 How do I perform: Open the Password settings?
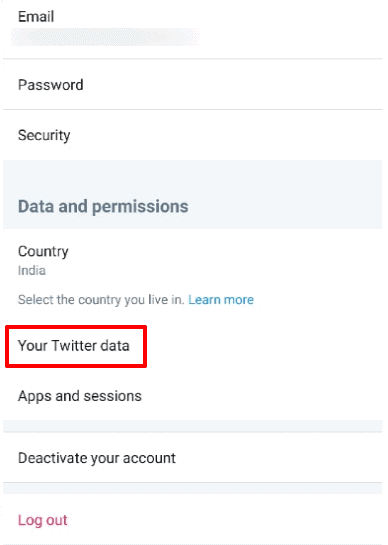pyautogui.click(x=193, y=84)
